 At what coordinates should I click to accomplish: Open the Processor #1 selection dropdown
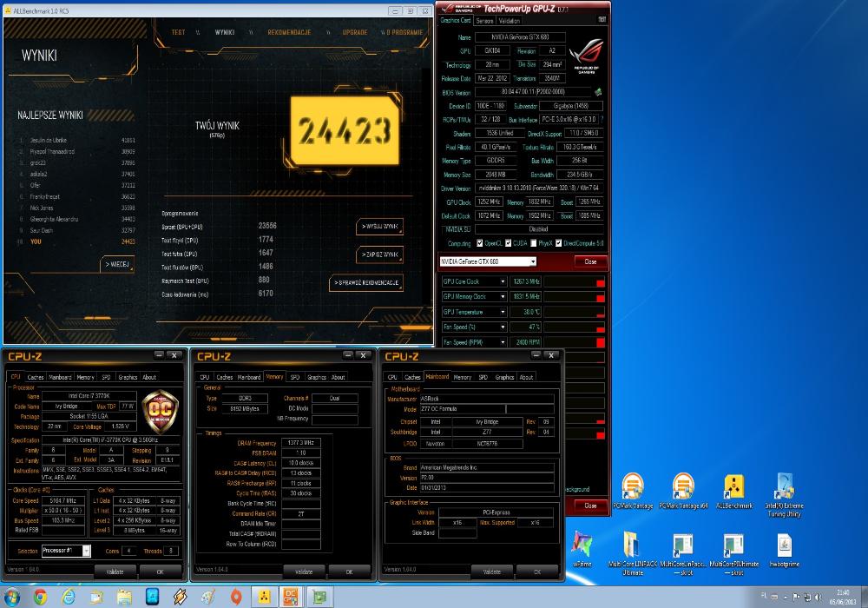pyautogui.click(x=66, y=551)
